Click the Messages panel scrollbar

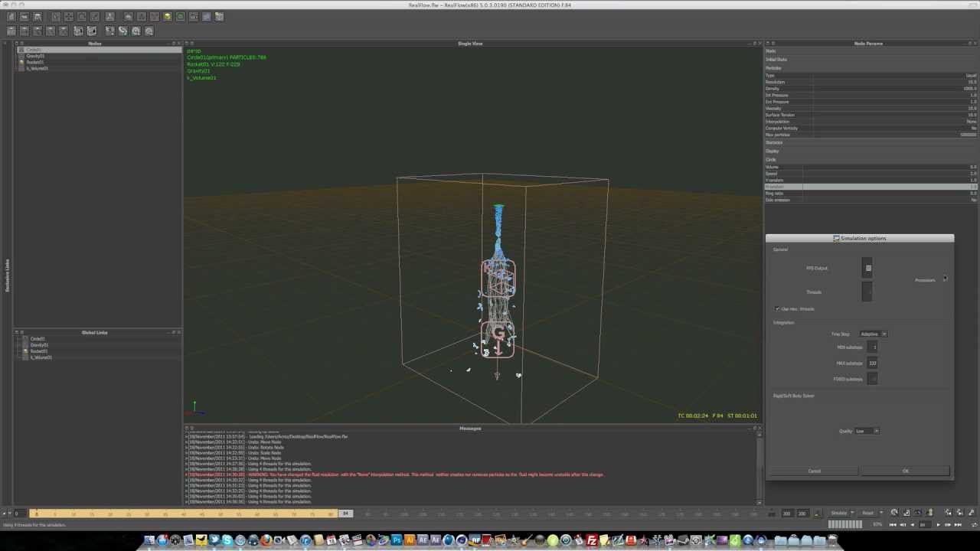[x=759, y=467]
